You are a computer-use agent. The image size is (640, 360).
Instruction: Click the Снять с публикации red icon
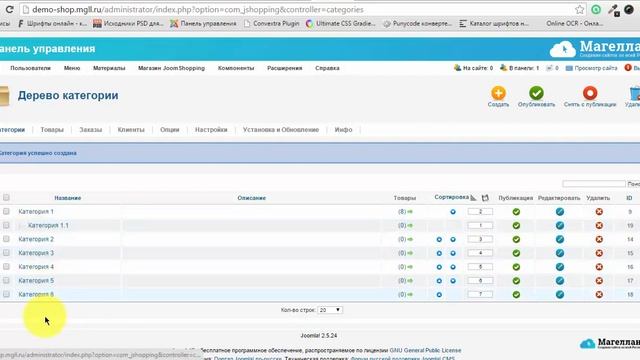(x=590, y=93)
